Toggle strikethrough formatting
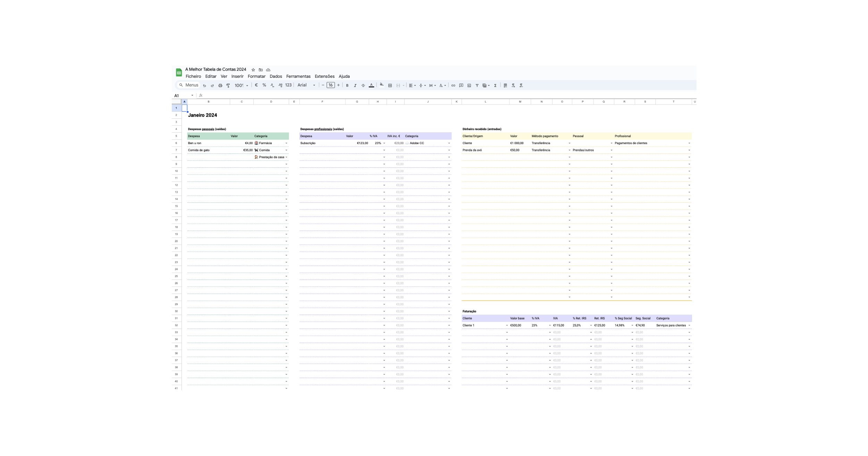 [x=363, y=85]
